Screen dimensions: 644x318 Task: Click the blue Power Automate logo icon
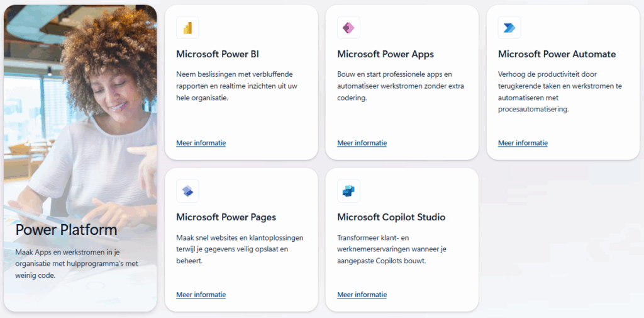(509, 28)
